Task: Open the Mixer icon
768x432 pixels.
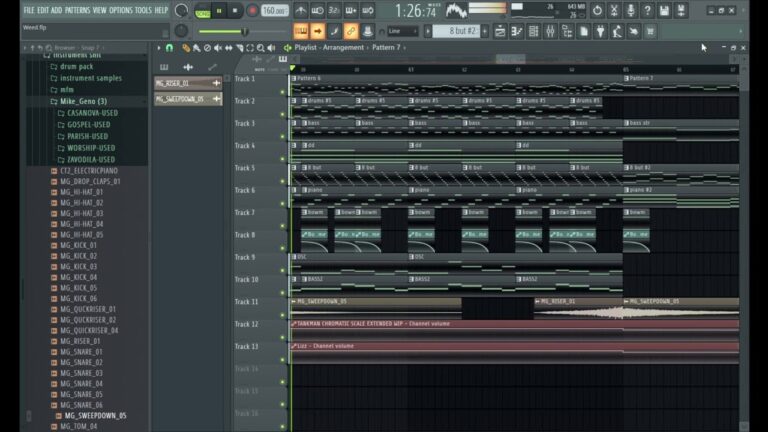Action: pyautogui.click(x=550, y=31)
